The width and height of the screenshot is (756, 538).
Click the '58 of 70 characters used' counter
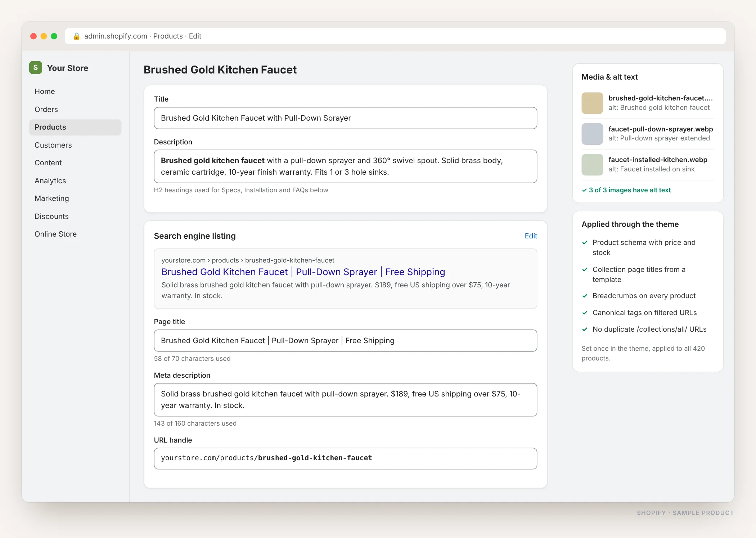(192, 359)
